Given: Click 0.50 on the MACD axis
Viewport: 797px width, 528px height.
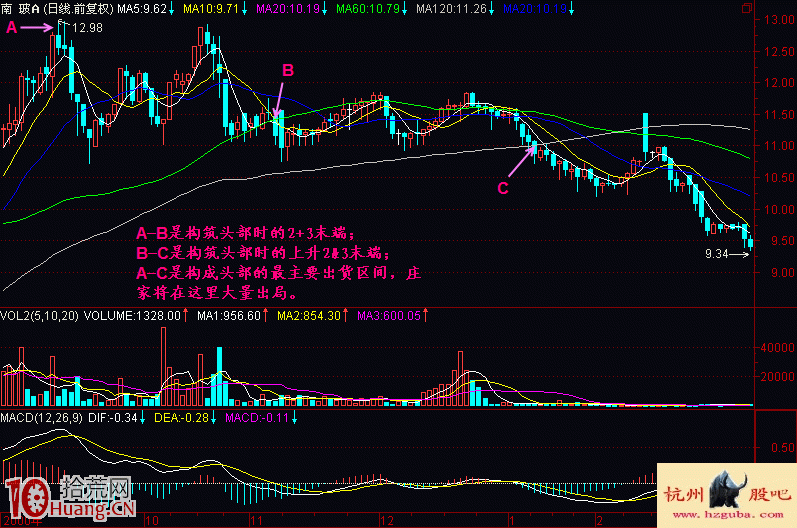Looking at the screenshot, I should click(x=783, y=448).
